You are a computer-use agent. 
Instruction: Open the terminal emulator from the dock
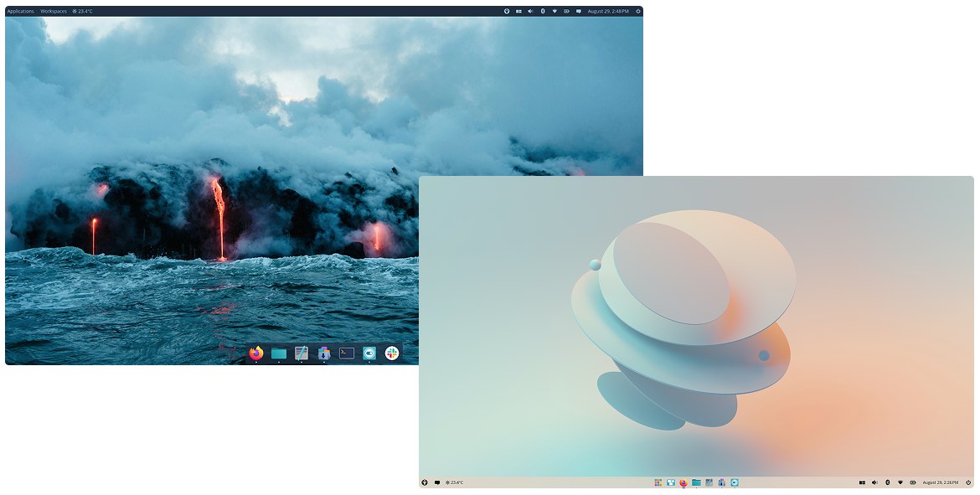(x=345, y=353)
